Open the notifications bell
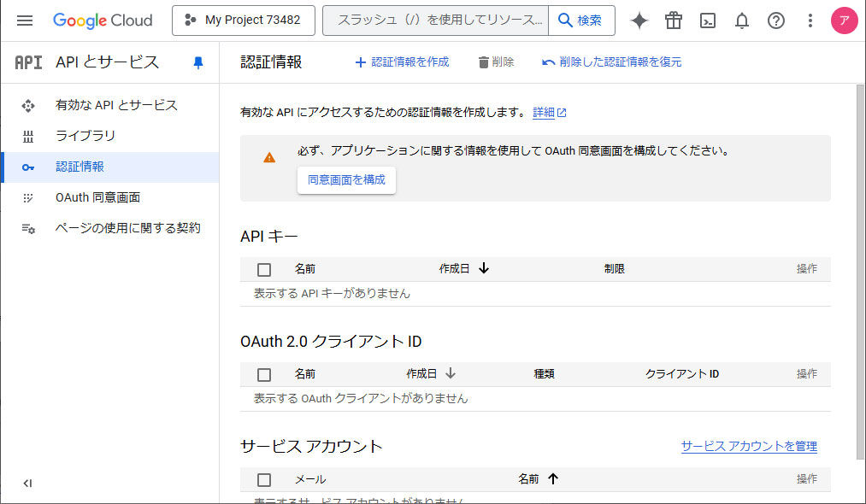 pos(742,21)
